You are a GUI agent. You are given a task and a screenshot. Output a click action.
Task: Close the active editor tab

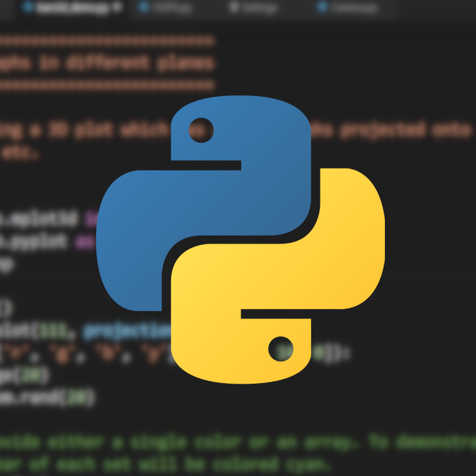point(117,7)
